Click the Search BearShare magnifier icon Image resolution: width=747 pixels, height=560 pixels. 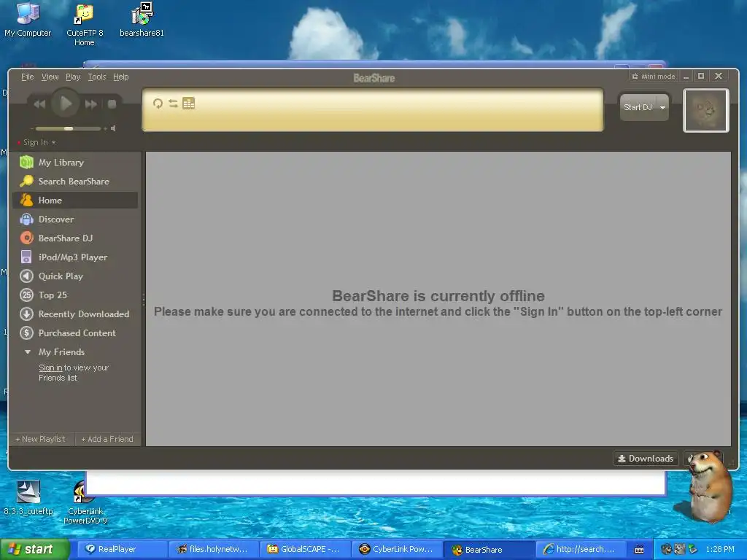pos(27,182)
